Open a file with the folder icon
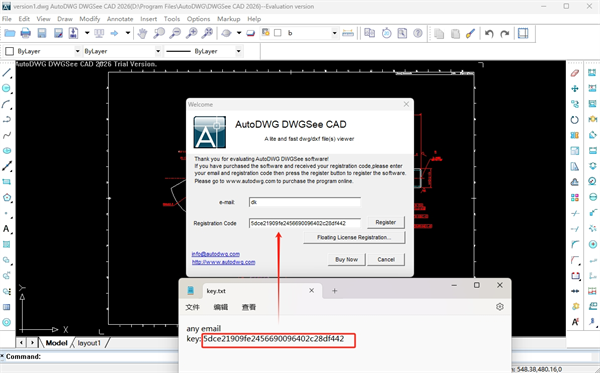 pyautogui.click(x=10, y=33)
